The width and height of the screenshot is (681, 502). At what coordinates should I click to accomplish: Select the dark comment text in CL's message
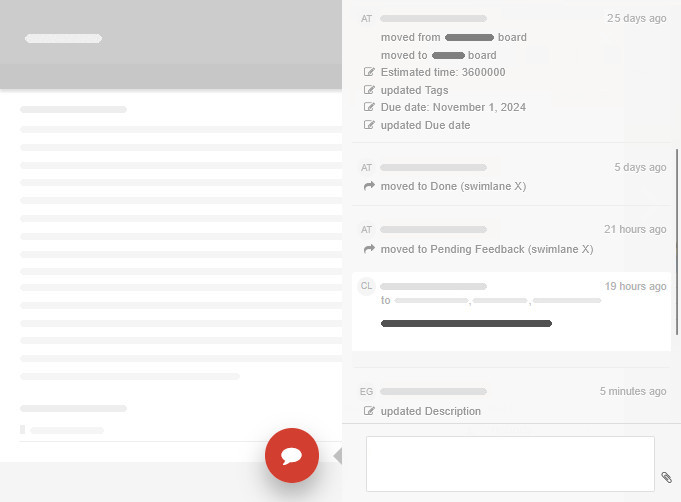[466, 323]
